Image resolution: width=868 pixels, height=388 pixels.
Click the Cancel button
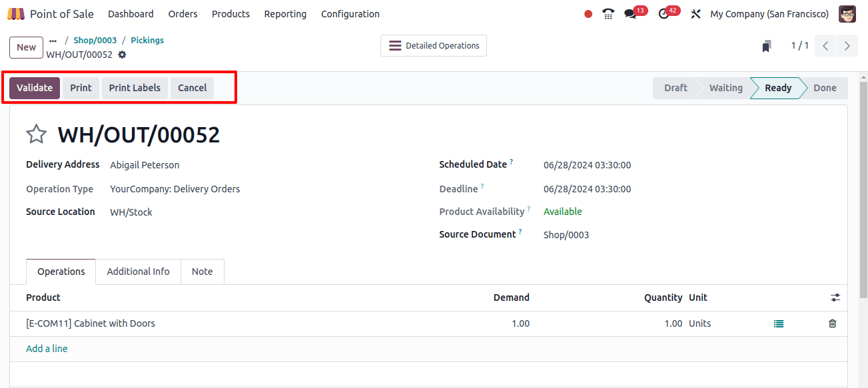click(x=193, y=88)
